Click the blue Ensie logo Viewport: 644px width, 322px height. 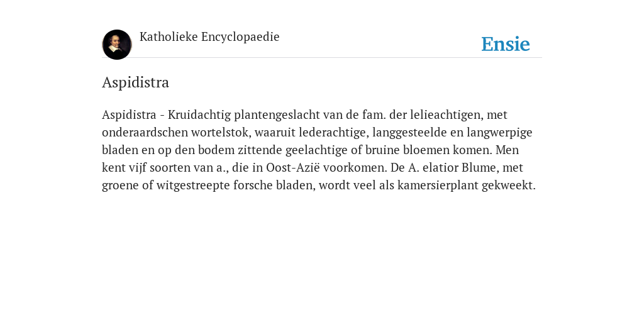506,44
